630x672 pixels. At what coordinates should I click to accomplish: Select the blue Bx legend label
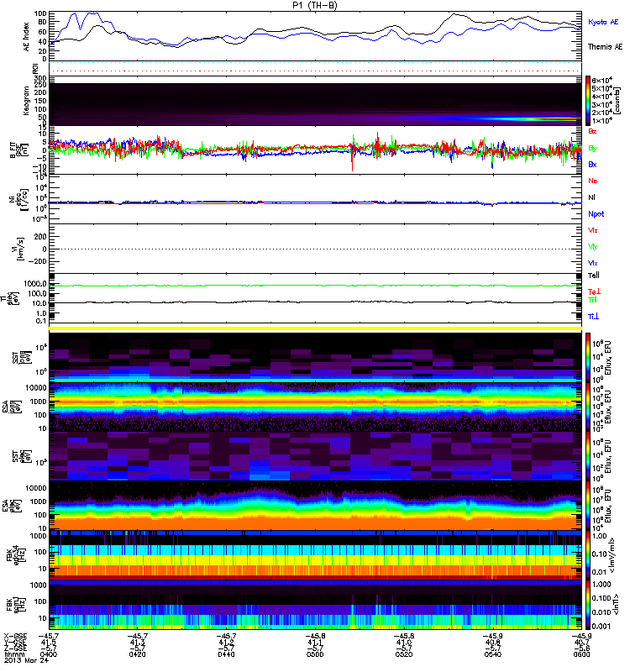click(592, 164)
